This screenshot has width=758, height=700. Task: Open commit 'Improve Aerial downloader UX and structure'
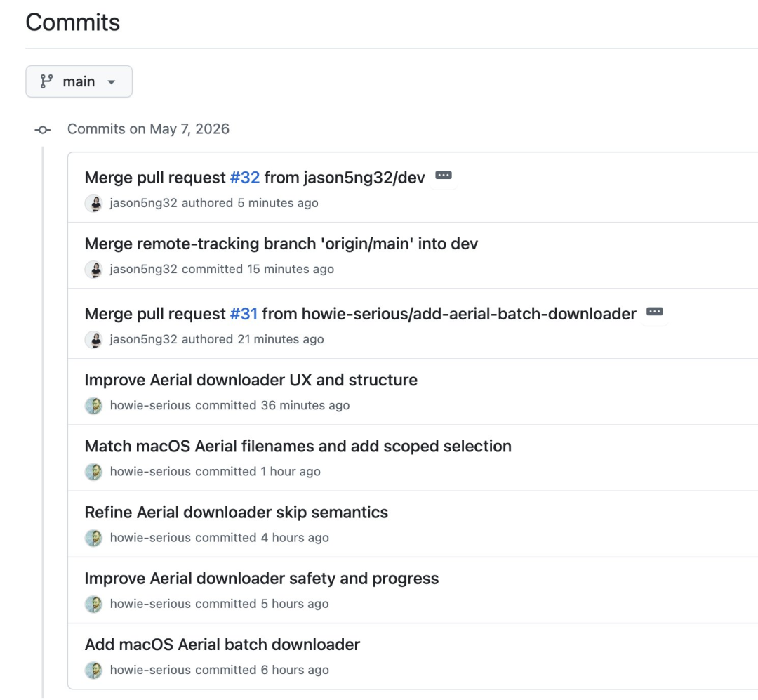tap(251, 381)
